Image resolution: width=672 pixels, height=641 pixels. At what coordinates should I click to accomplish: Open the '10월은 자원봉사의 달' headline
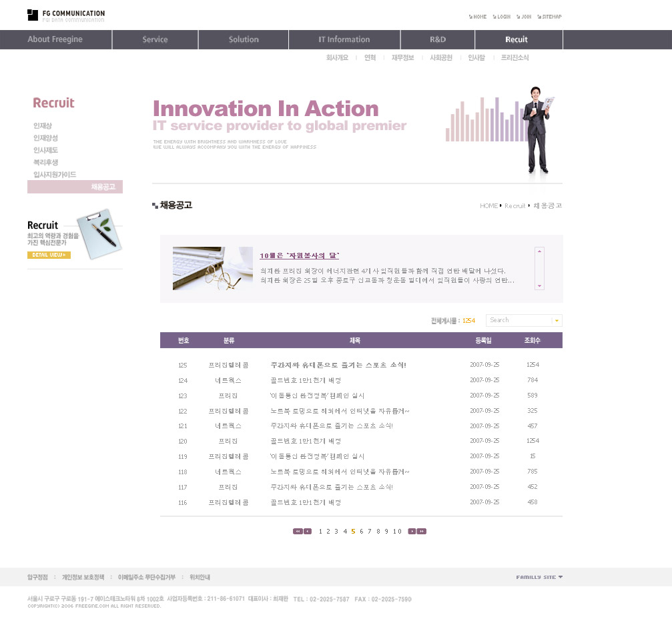click(x=300, y=256)
